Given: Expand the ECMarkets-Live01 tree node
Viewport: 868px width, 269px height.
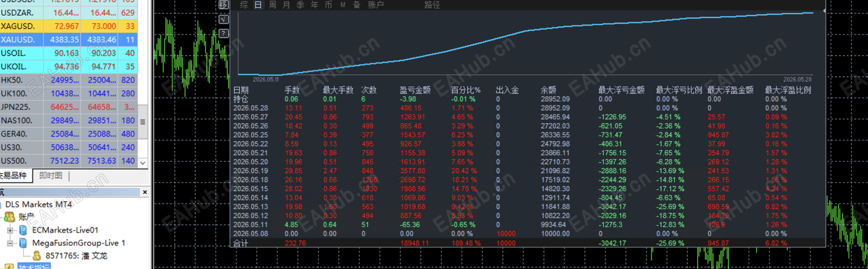Looking at the screenshot, I should coord(10,230).
